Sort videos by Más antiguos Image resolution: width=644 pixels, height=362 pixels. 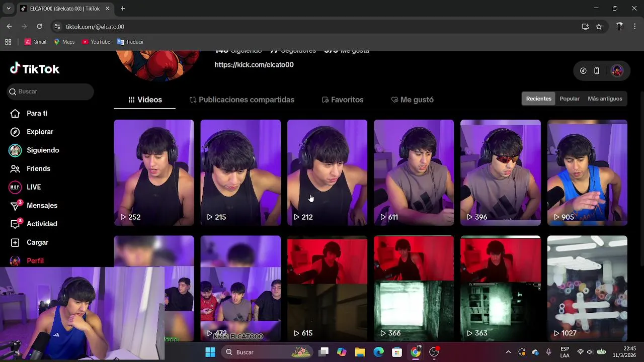point(605,99)
